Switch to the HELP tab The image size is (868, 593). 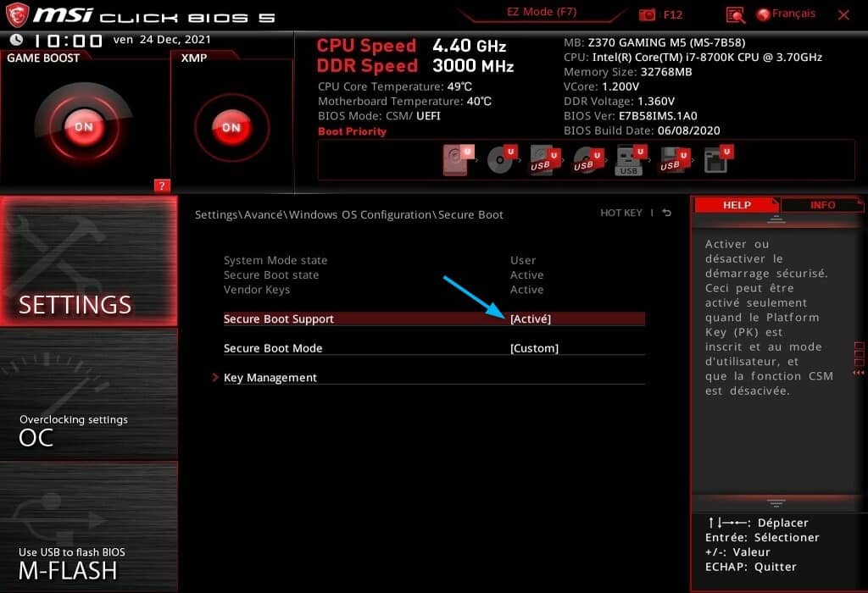click(737, 205)
